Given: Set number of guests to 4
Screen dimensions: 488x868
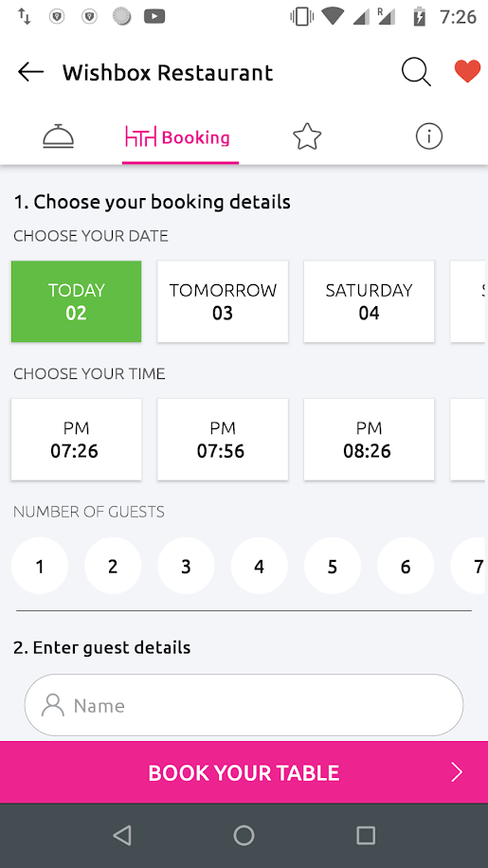Looking at the screenshot, I should click(x=260, y=567).
